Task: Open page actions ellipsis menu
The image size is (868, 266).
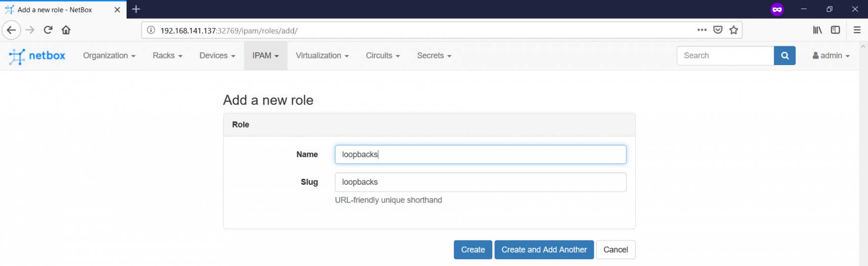Action: click(702, 30)
